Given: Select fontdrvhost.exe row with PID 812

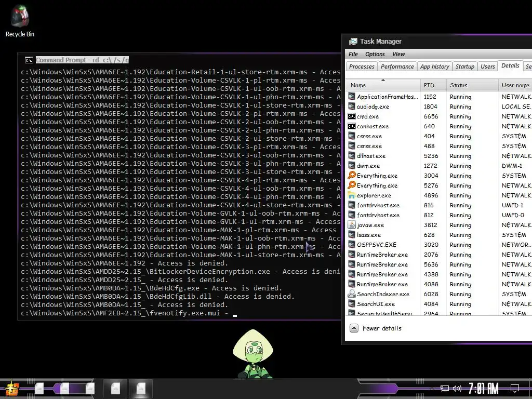Looking at the screenshot, I should click(439, 215).
